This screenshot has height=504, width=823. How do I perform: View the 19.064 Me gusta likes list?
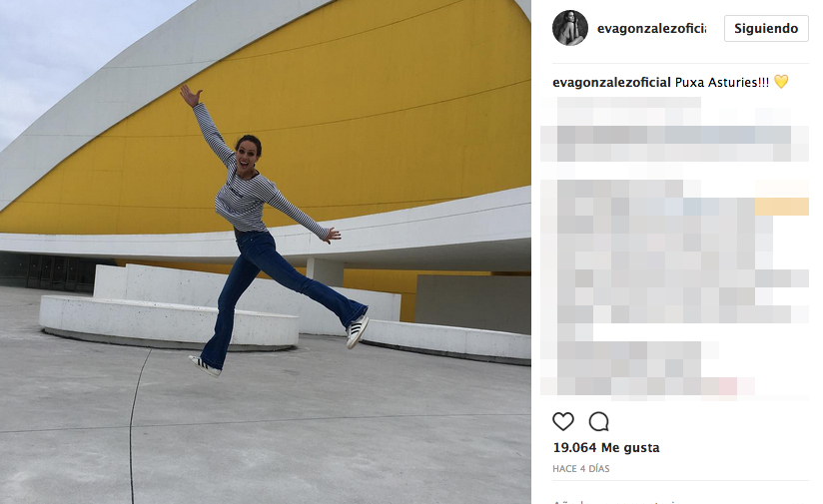(x=606, y=447)
